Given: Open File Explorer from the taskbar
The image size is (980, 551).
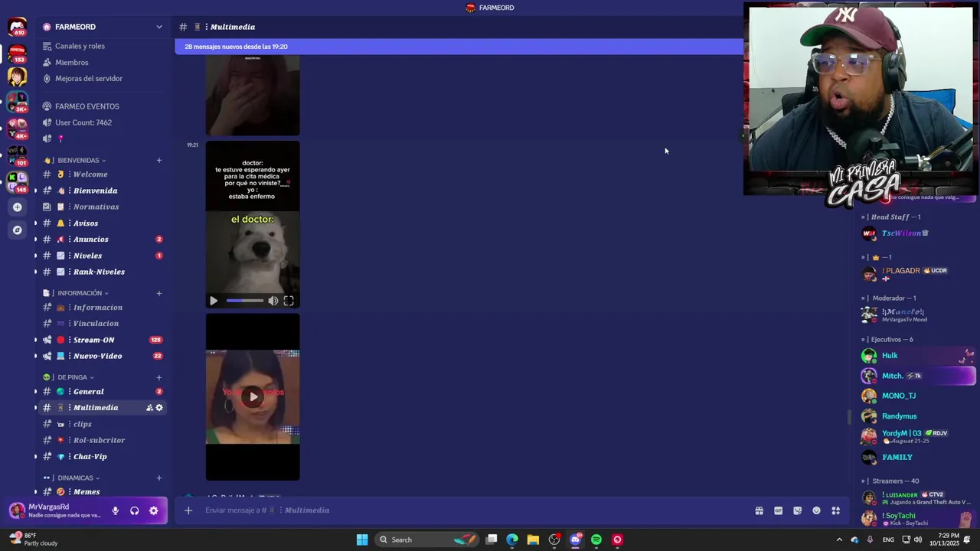Looking at the screenshot, I should coord(533,540).
